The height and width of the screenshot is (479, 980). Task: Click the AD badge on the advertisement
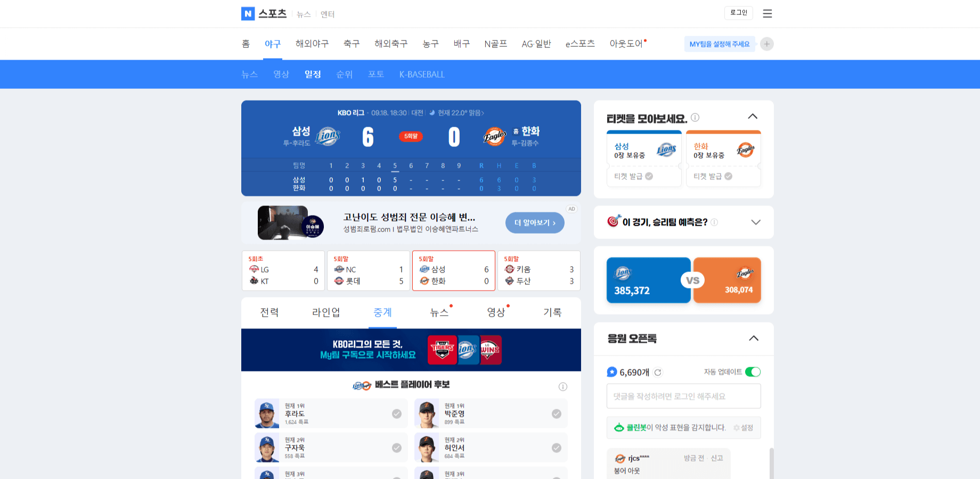pyautogui.click(x=571, y=209)
